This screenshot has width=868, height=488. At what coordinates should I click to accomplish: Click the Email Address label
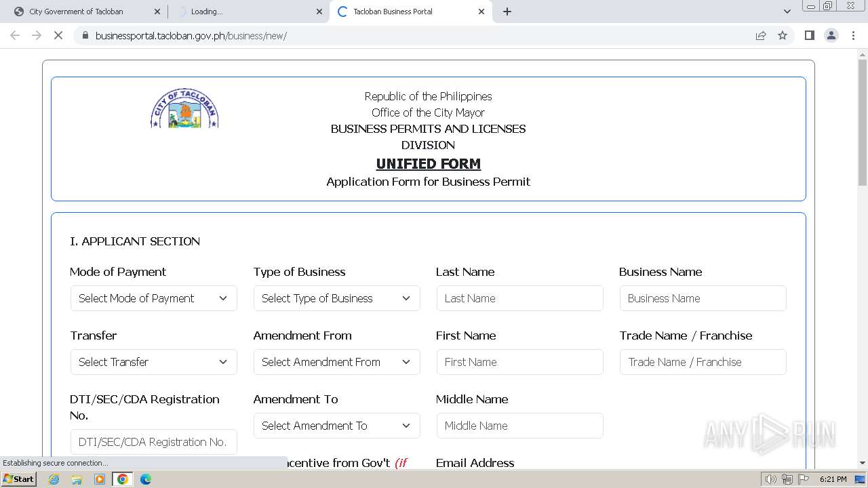click(475, 463)
